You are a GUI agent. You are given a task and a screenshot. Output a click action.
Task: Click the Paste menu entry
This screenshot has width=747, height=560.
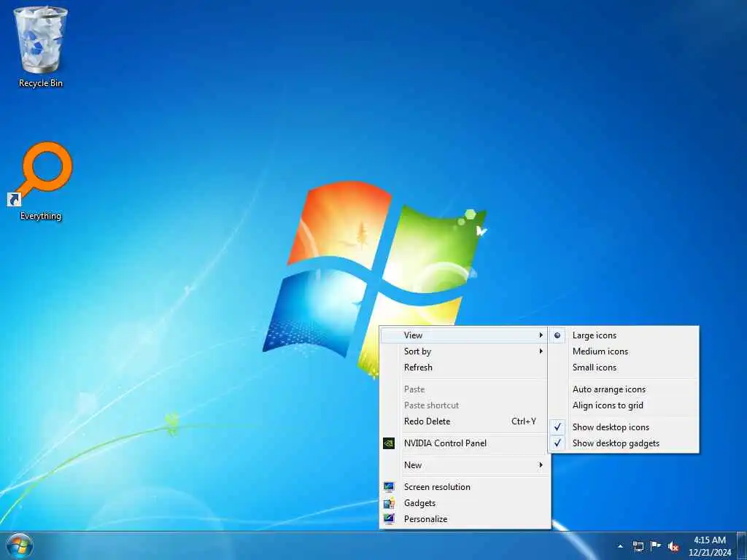(x=465, y=389)
